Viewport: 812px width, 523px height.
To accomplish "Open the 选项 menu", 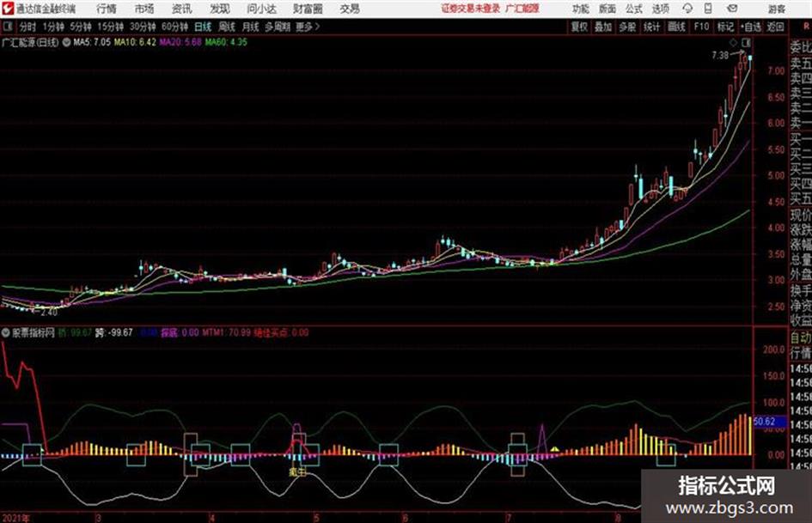I will (660, 9).
